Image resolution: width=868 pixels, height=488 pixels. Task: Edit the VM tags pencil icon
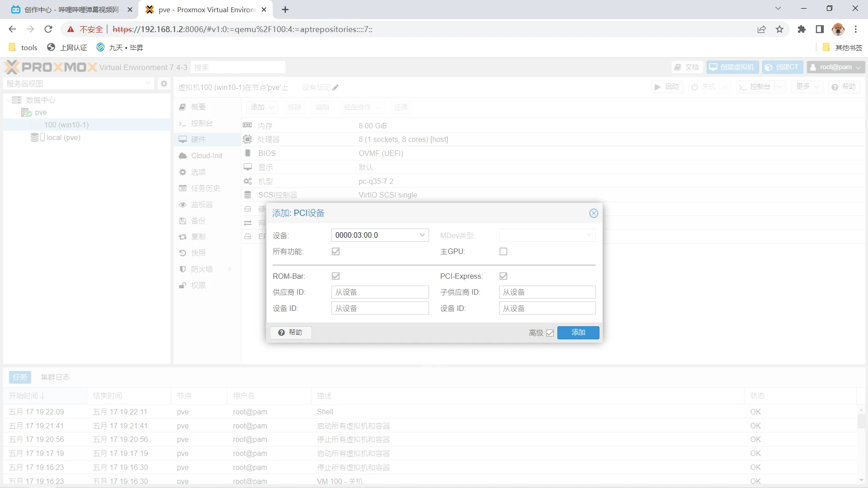coord(335,88)
